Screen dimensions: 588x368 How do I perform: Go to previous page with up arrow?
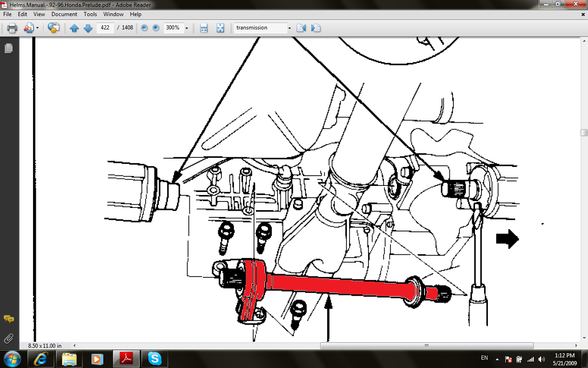pyautogui.click(x=74, y=28)
